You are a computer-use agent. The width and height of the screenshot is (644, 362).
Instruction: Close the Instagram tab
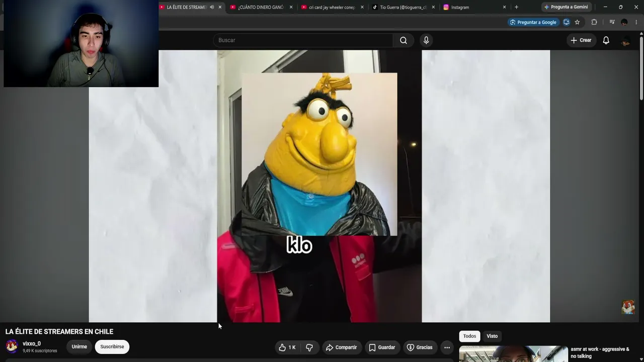click(504, 7)
